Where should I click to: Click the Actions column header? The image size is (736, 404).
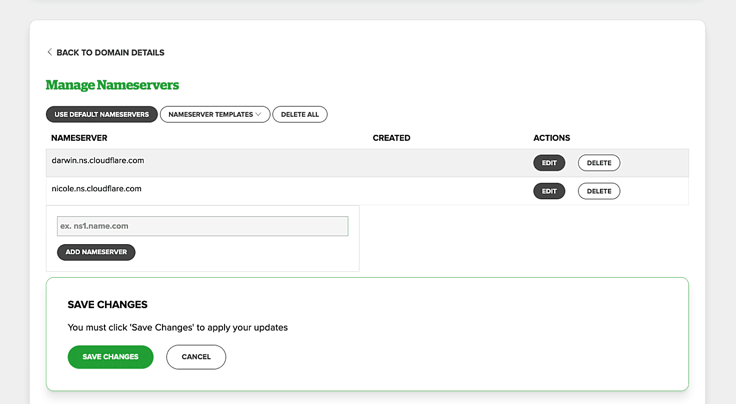[552, 138]
